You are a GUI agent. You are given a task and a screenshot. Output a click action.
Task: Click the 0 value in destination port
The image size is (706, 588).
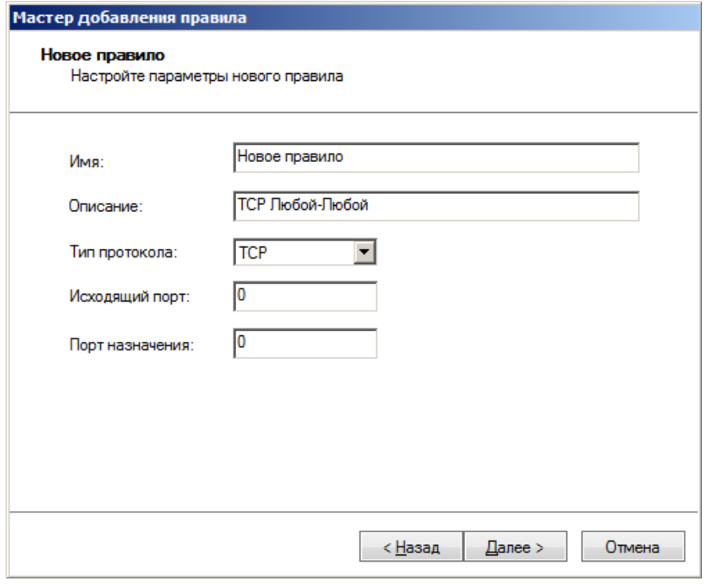tap(240, 342)
